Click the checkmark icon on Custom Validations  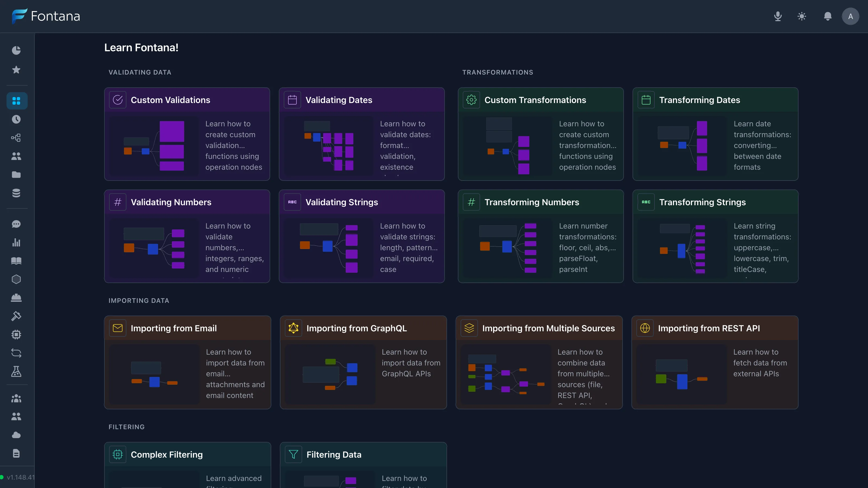pos(118,100)
